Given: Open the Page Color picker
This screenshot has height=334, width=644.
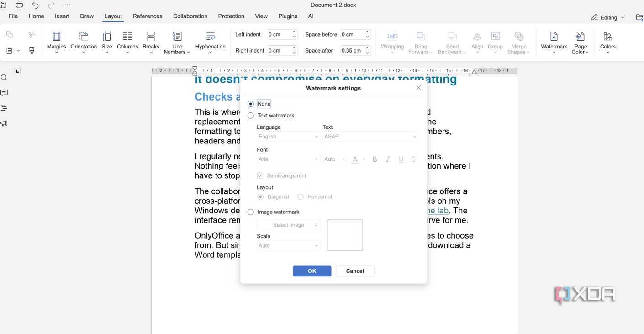Looking at the screenshot, I should [x=581, y=42].
